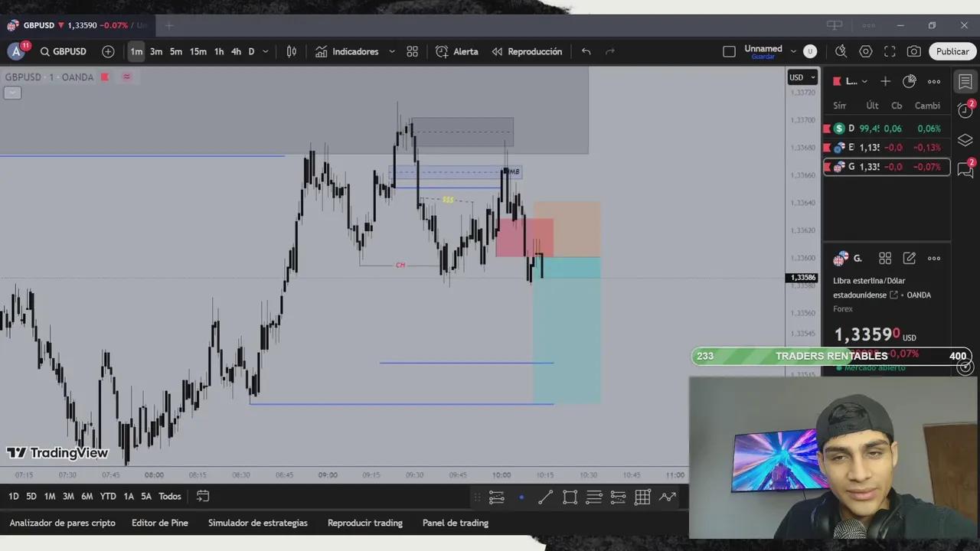This screenshot has height=551, width=980.
Task: Open the watchlist more options menu
Action: [x=934, y=81]
